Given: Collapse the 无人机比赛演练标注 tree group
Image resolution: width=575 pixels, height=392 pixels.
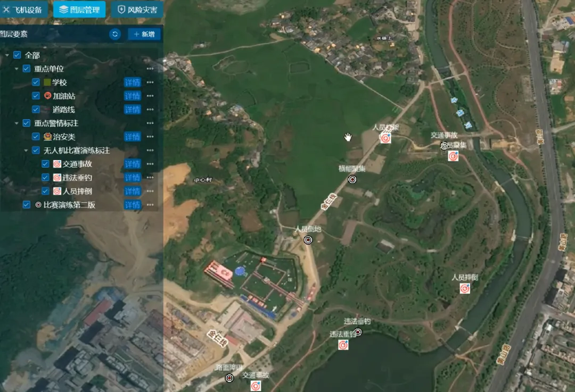Looking at the screenshot, I should [x=26, y=151].
